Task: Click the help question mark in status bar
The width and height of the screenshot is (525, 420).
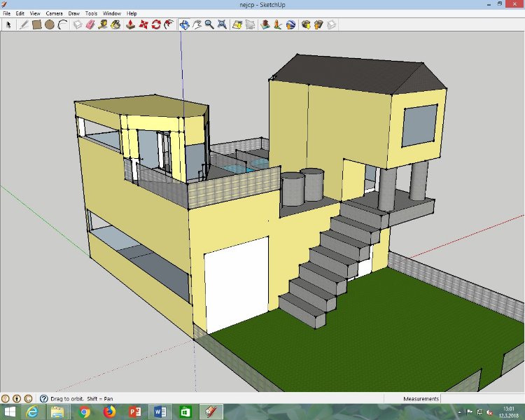Action: 43,399
